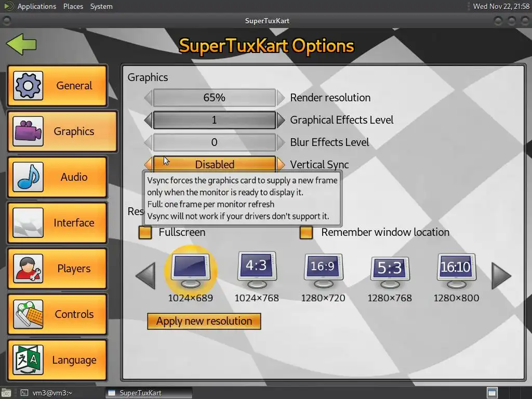Viewport: 532px width, 399px height.
Task: Click the workspace switcher icon
Action: point(492,393)
